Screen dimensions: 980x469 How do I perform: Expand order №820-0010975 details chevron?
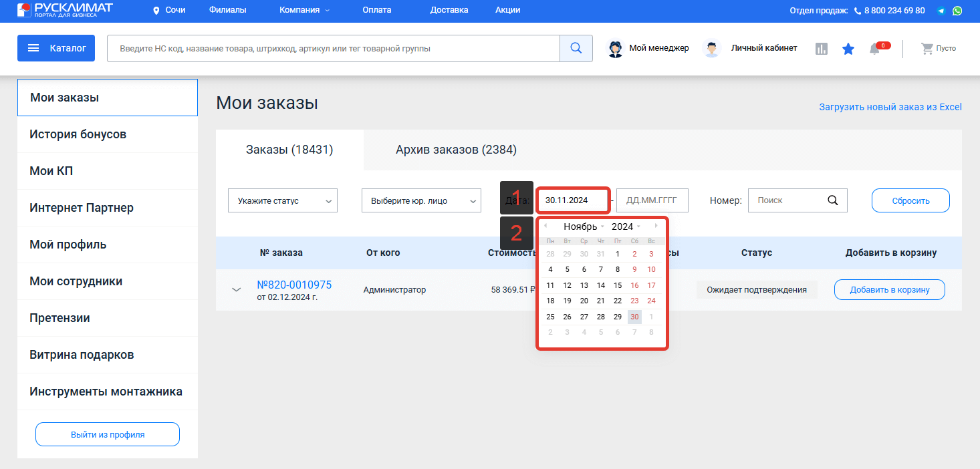[x=236, y=290]
